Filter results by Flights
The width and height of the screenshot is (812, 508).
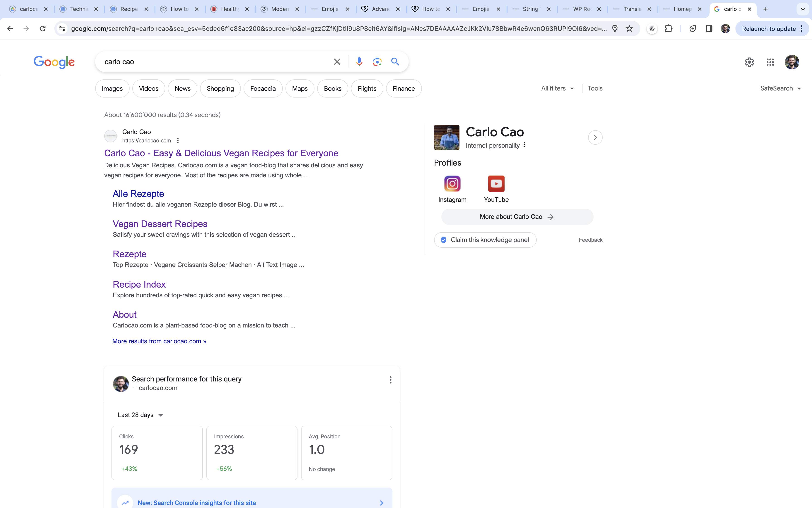pos(367,88)
